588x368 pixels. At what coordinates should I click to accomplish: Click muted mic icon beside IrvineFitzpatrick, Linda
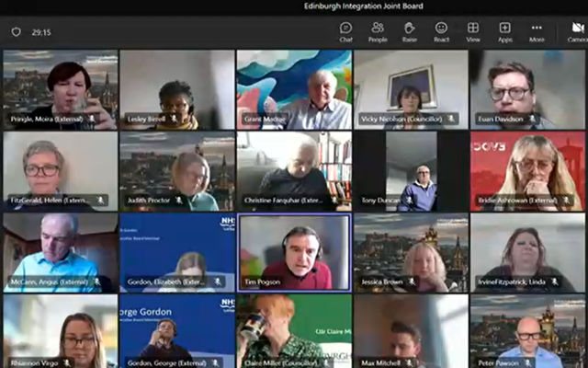tap(555, 282)
